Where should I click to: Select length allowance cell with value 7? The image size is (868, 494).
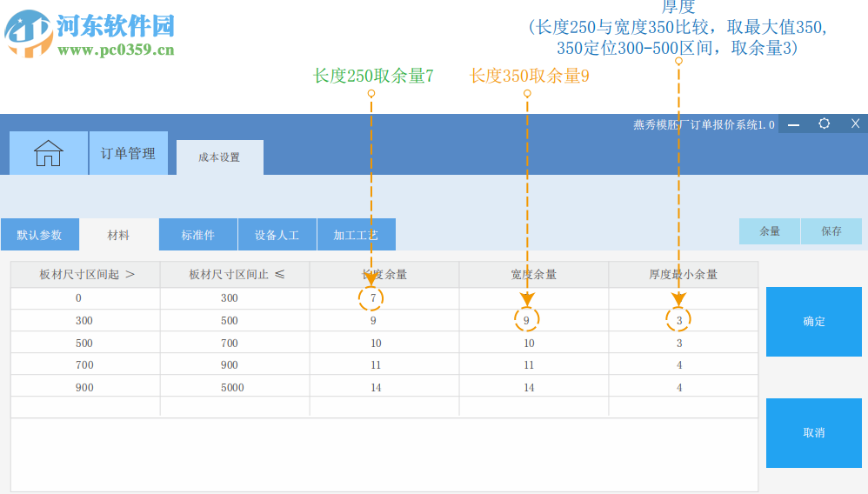(x=384, y=298)
